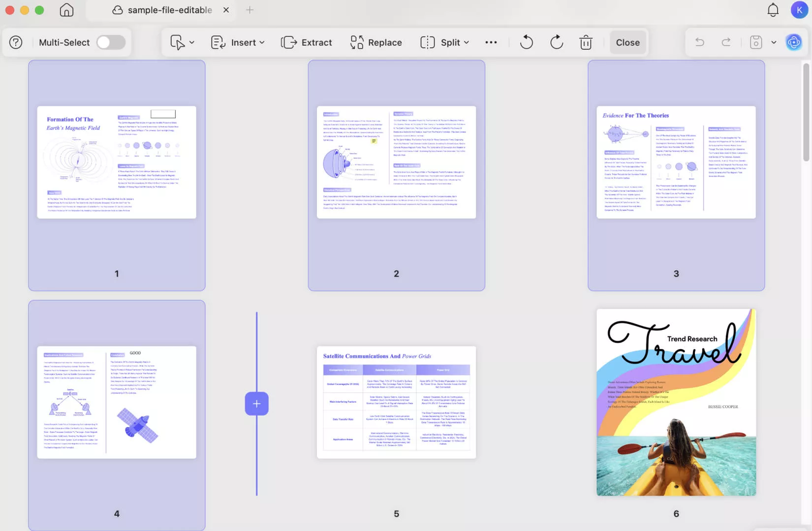812x531 pixels.
Task: Rotate pages clockwise
Action: click(x=557, y=42)
